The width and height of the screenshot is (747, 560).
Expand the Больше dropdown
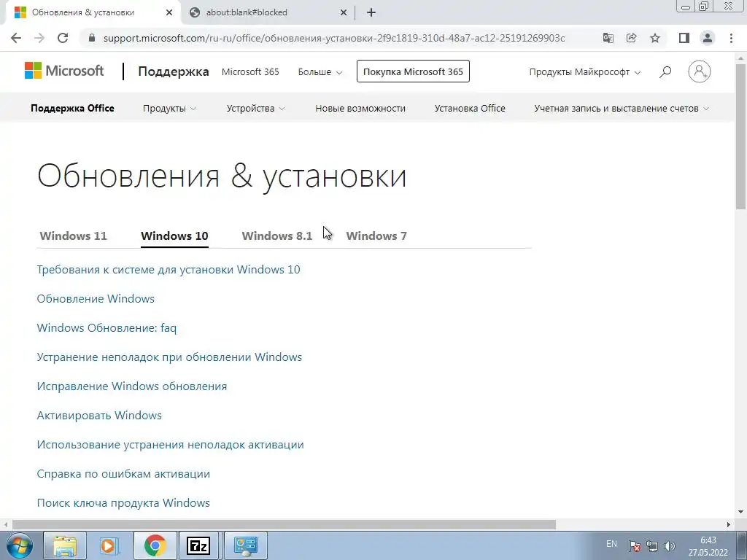(x=320, y=72)
